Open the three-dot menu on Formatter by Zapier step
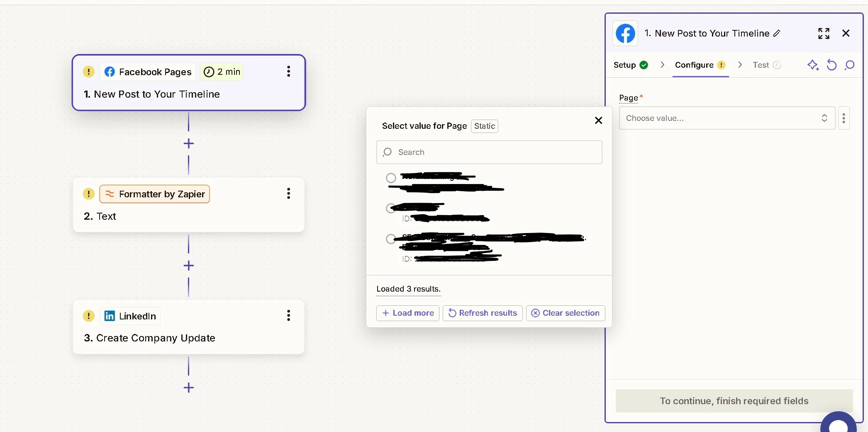Viewport: 868px width, 432px height. pyautogui.click(x=288, y=194)
